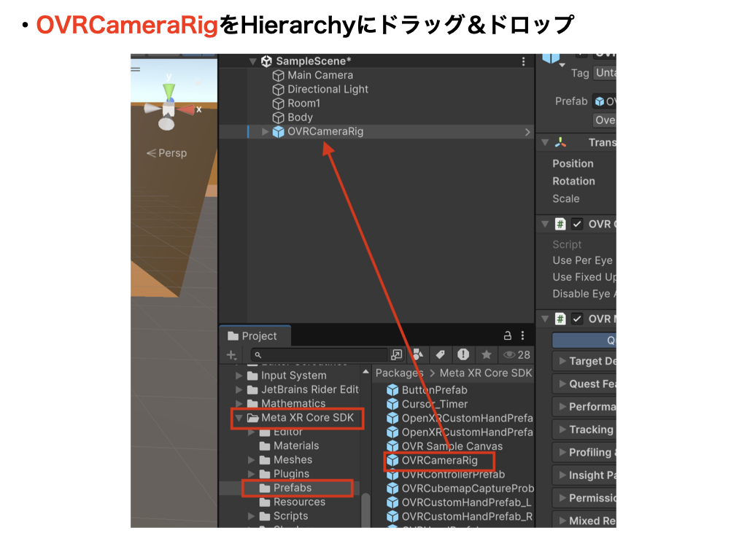Toggle the padlock lock in Project panel
The image size is (747, 560).
tap(508, 335)
